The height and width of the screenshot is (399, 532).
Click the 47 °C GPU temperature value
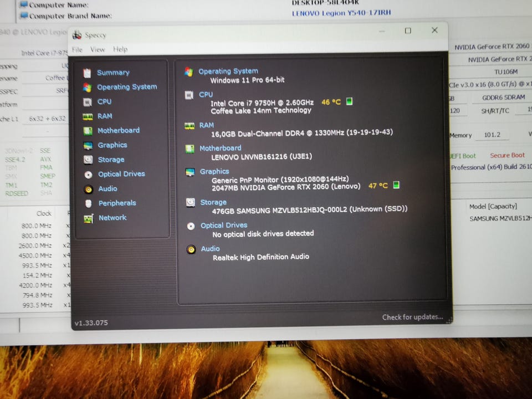[x=378, y=186]
